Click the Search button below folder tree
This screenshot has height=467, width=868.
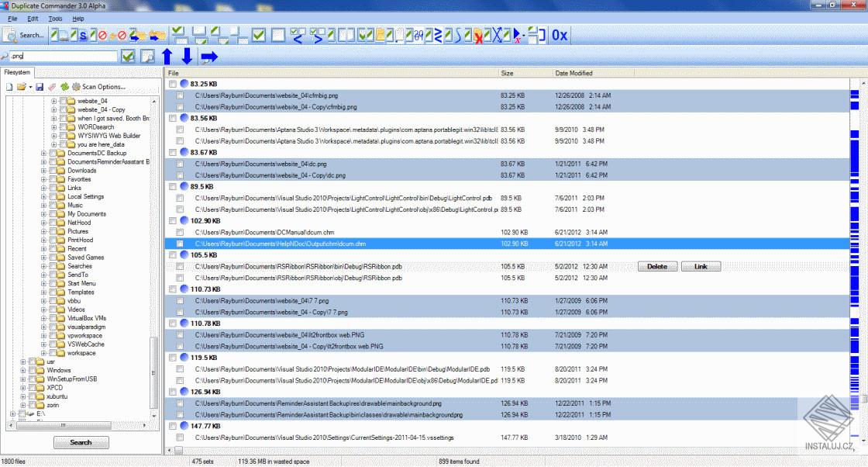point(81,442)
